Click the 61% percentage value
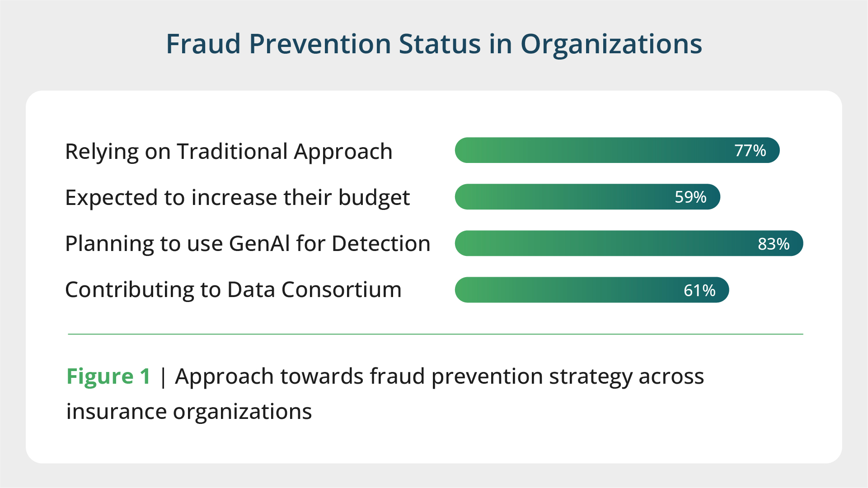This screenshot has height=488, width=868. pos(699,290)
